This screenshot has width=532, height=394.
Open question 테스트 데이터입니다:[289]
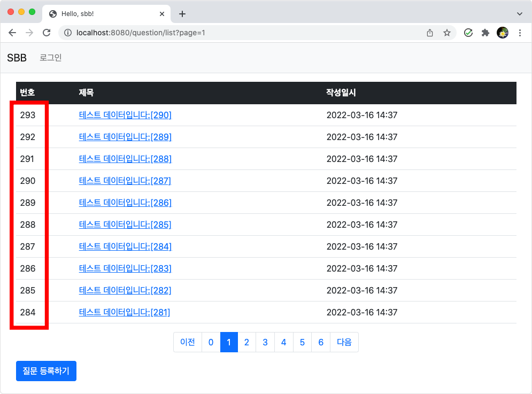[x=125, y=137]
